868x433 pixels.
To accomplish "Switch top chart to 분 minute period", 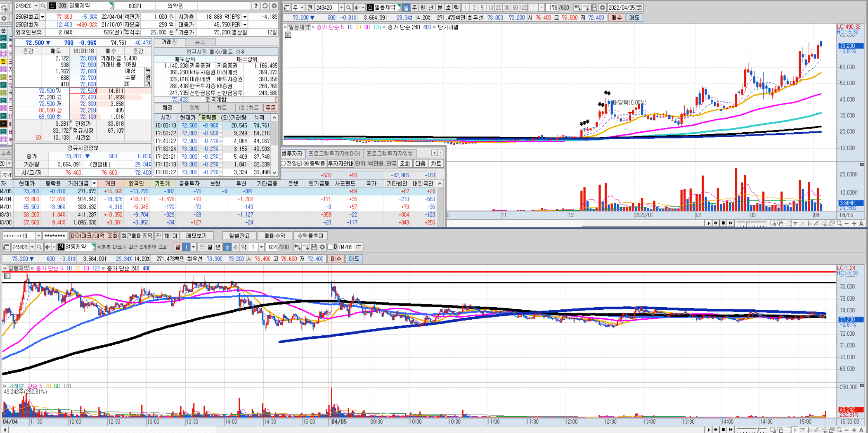I will [440, 8].
